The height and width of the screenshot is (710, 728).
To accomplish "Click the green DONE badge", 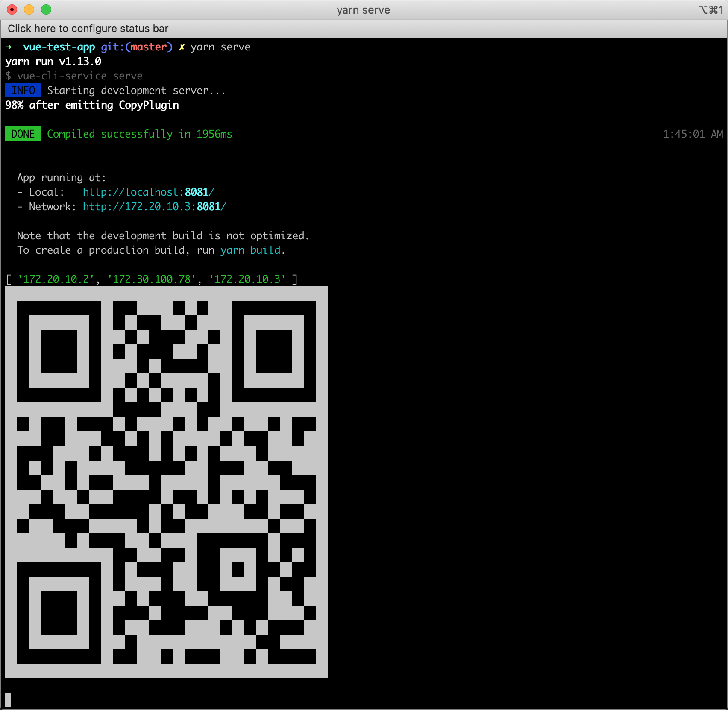I will click(x=23, y=134).
